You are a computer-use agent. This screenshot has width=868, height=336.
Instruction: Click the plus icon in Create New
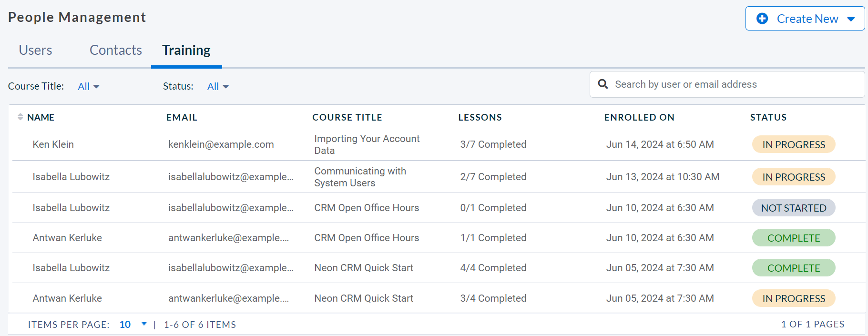coord(762,19)
